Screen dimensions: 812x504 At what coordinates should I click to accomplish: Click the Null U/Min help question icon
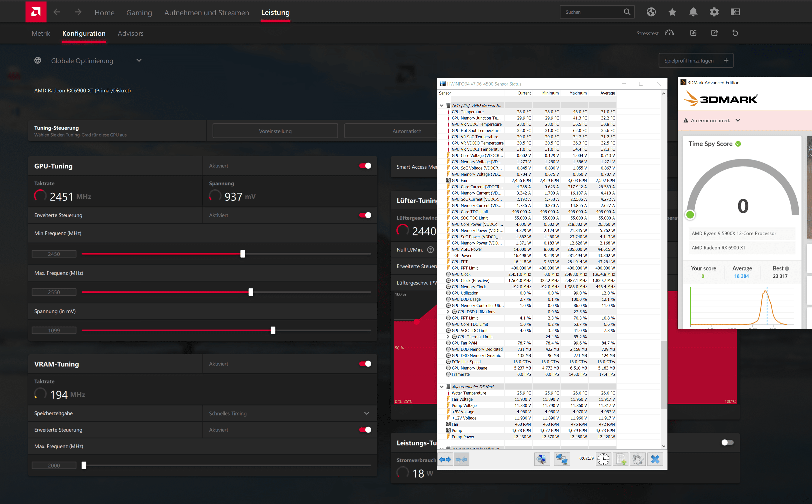click(x=430, y=250)
